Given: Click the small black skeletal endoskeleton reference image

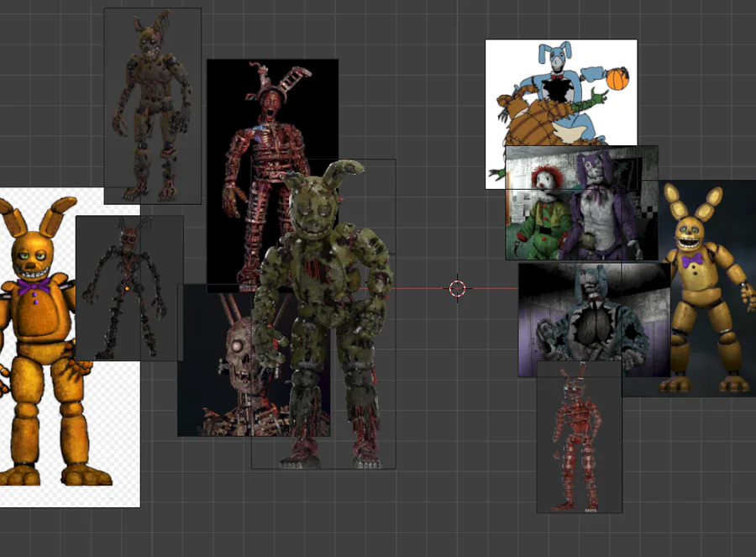Looking at the screenshot, I should [129, 288].
